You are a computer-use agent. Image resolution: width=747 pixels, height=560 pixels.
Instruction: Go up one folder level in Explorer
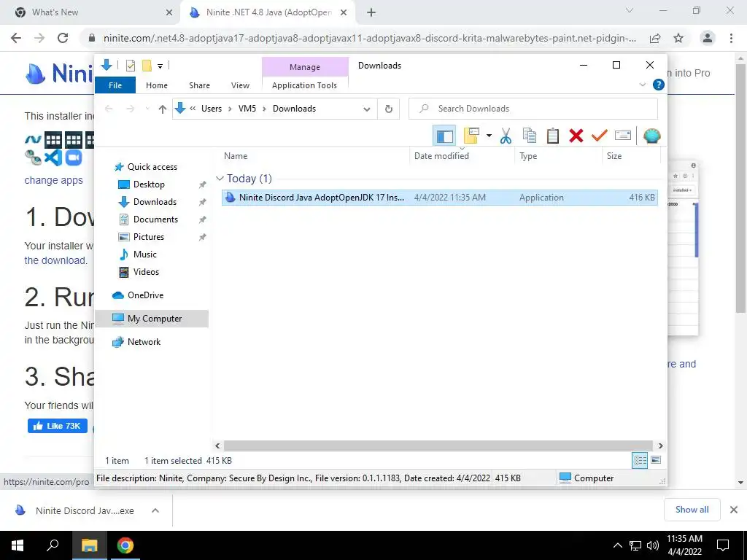click(163, 109)
